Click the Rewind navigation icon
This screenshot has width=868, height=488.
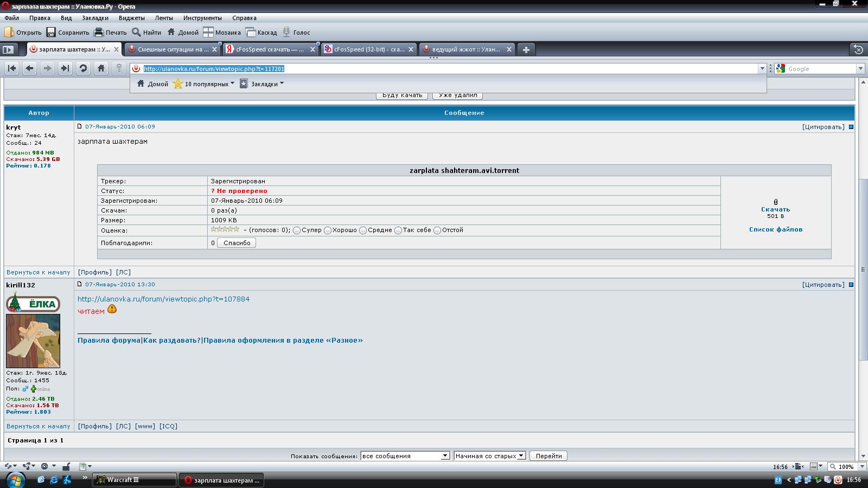tap(12, 68)
